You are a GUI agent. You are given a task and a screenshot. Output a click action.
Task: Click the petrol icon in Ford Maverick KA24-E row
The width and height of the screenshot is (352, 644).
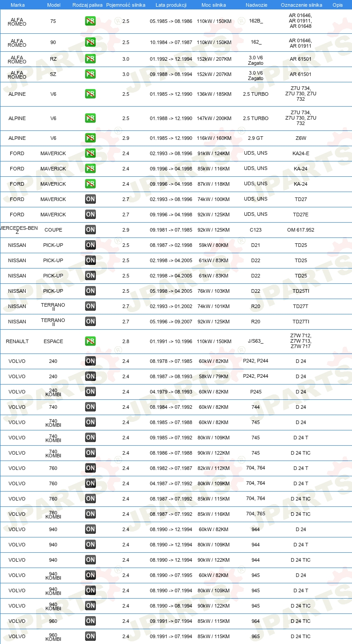pos(90,153)
